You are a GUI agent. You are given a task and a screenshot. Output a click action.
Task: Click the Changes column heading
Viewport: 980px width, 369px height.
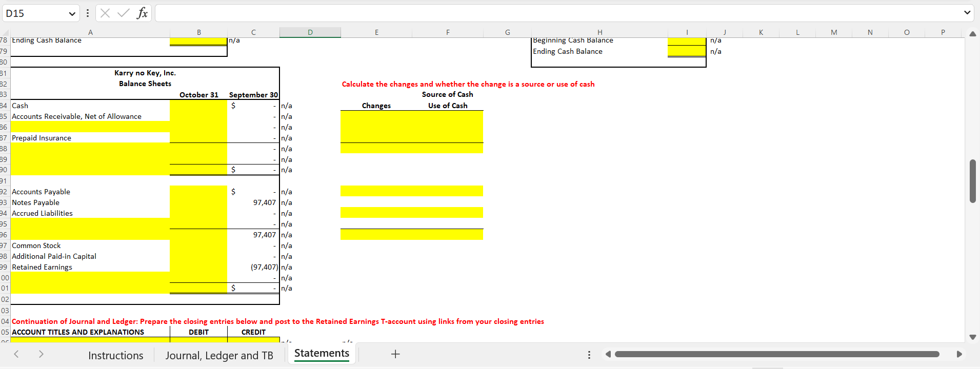click(376, 106)
